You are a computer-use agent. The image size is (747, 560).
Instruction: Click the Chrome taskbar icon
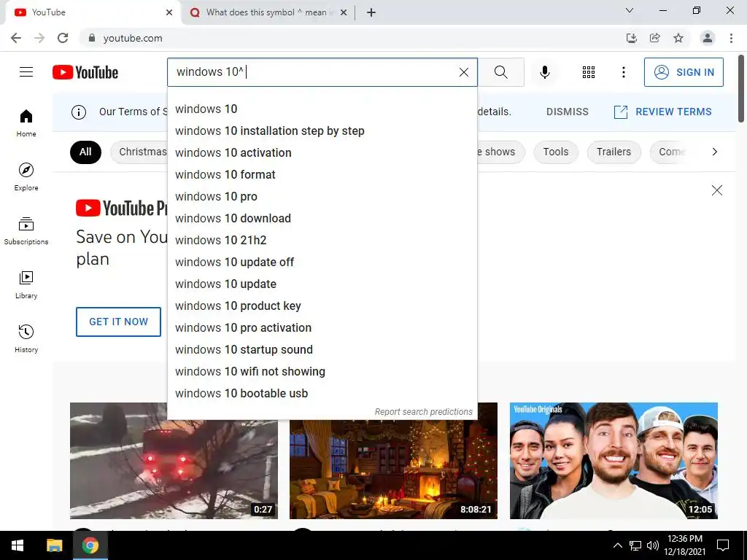[x=90, y=545]
